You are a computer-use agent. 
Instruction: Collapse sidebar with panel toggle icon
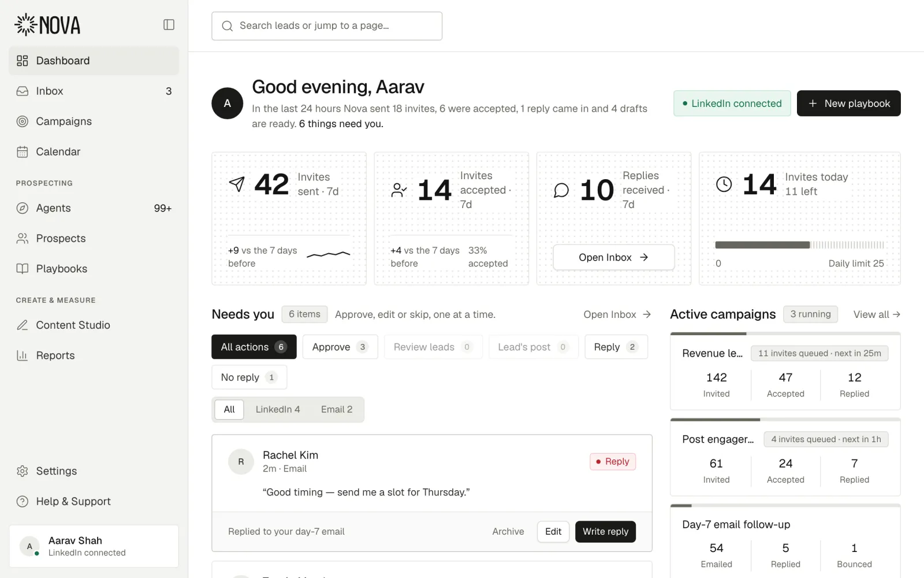tap(169, 25)
